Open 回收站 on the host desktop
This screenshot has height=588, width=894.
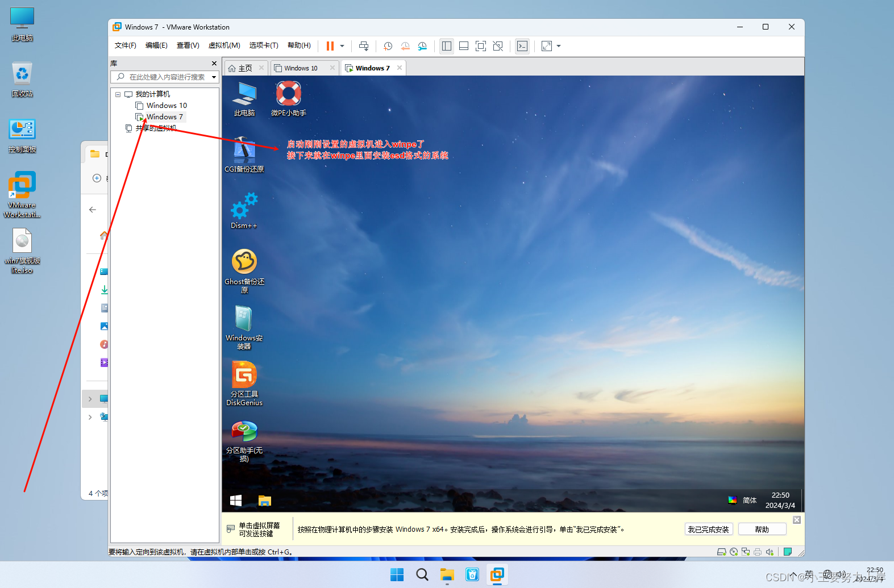pos(22,80)
